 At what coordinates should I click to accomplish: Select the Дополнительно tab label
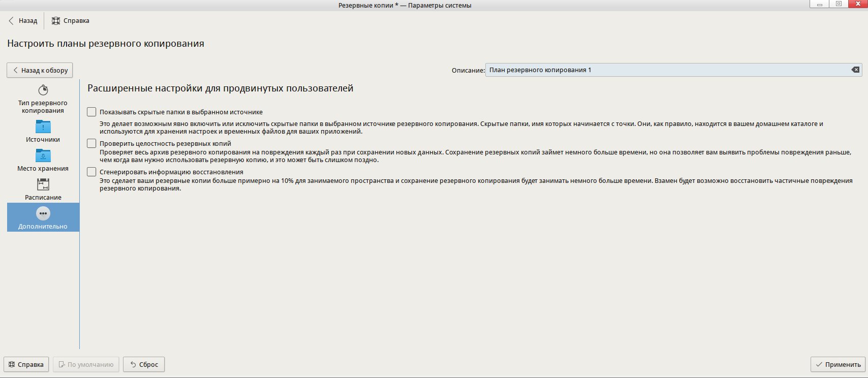43,226
